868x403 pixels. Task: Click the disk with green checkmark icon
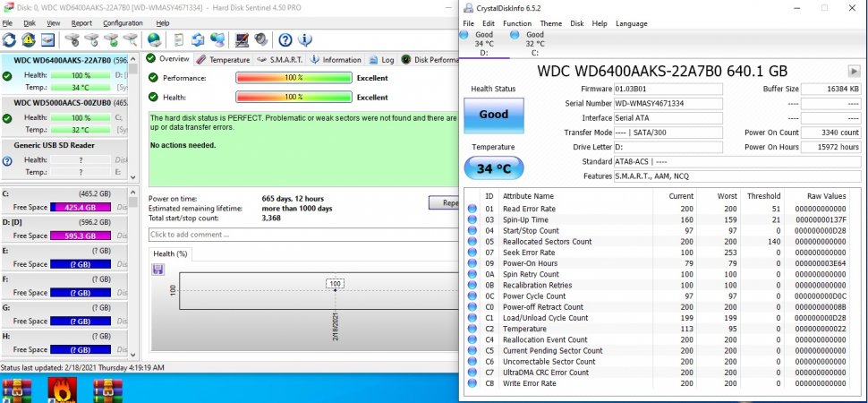(111, 40)
